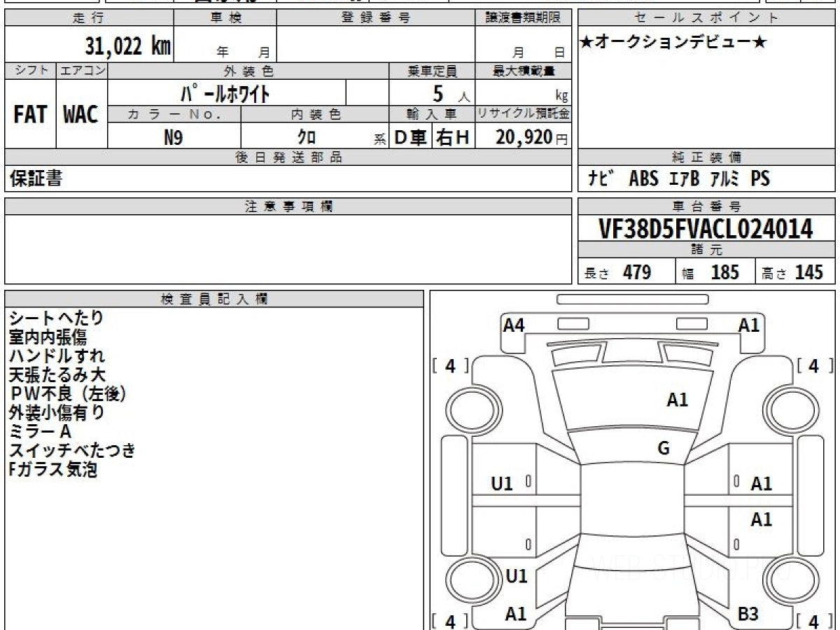Click the 車検 header cell
The image size is (840, 630).
(225, 18)
